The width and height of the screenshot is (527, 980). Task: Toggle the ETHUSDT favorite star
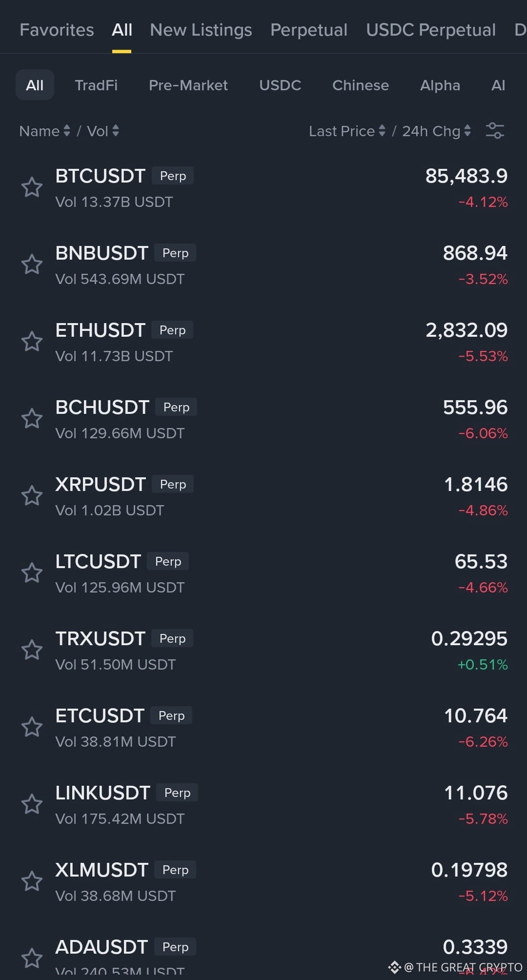tap(32, 342)
